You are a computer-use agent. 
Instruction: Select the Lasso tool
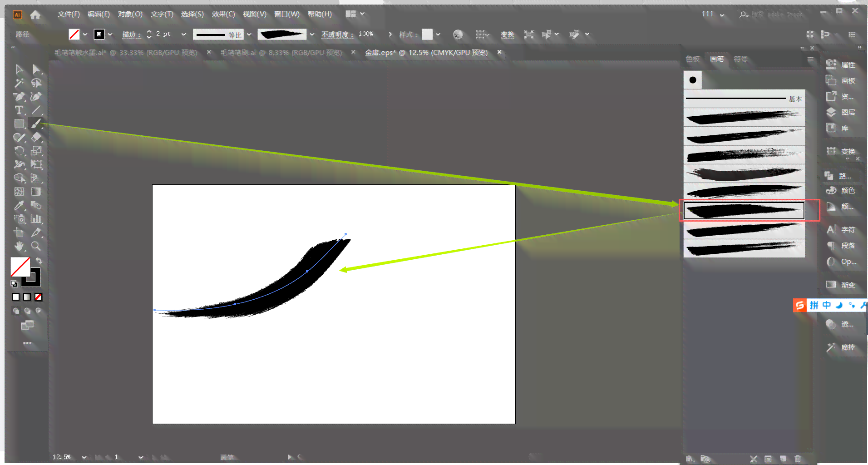[36, 83]
